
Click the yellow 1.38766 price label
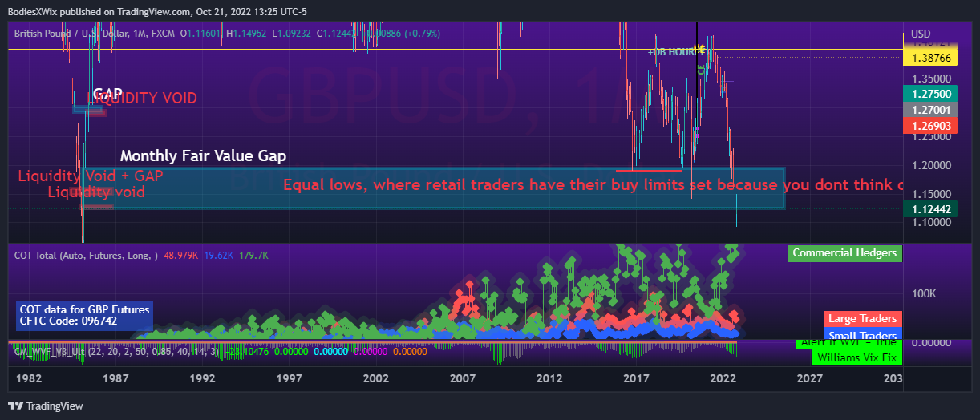click(931, 59)
